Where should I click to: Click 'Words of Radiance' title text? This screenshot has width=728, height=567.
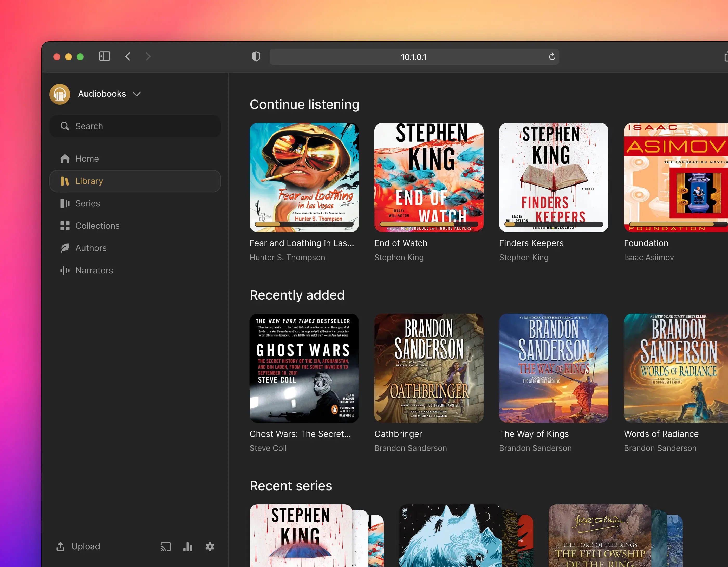coord(661,434)
